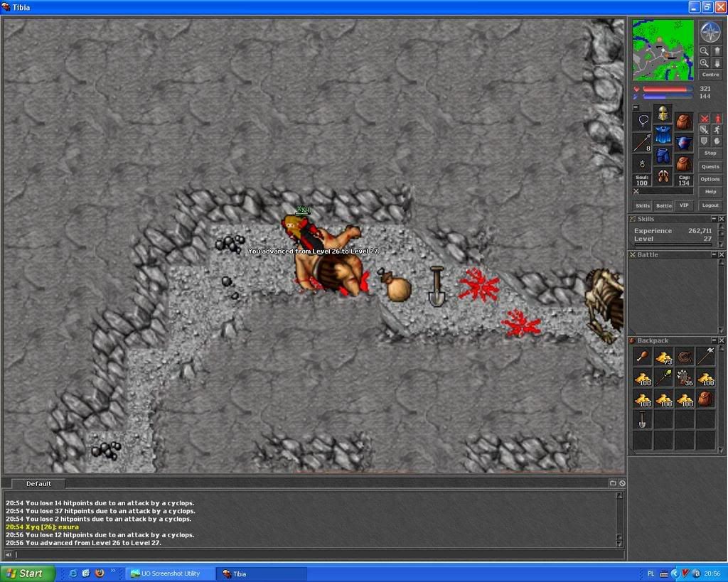Image resolution: width=728 pixels, height=582 pixels.
Task: Click the blue mana bar
Action: [x=668, y=96]
